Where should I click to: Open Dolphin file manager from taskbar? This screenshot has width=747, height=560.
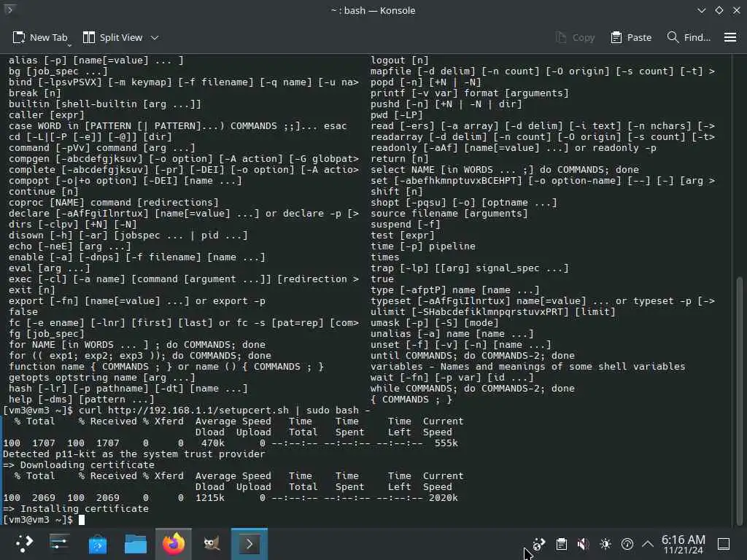pos(135,544)
